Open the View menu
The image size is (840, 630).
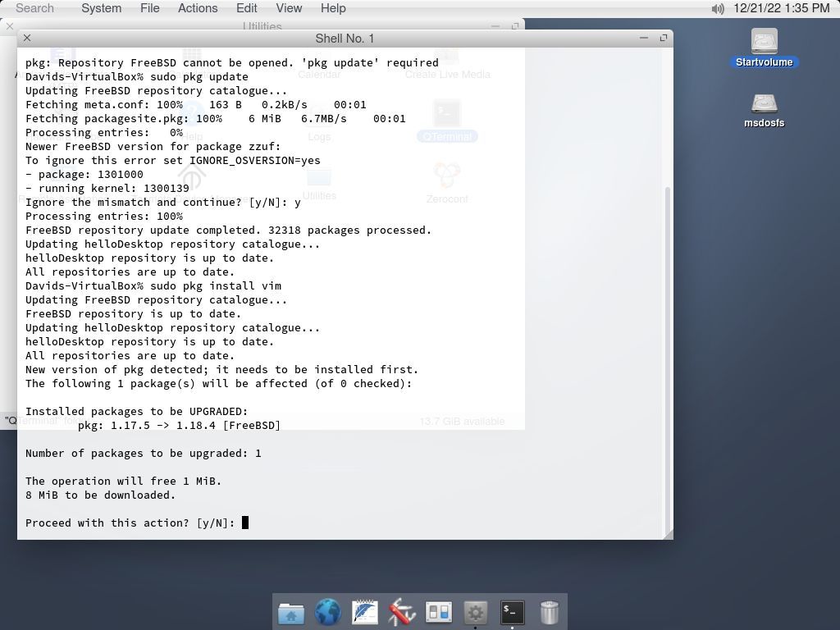[289, 8]
